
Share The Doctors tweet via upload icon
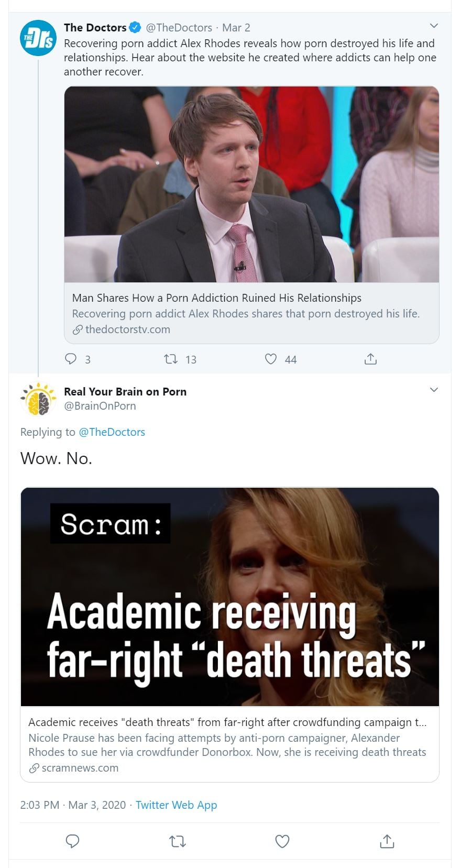[370, 359]
